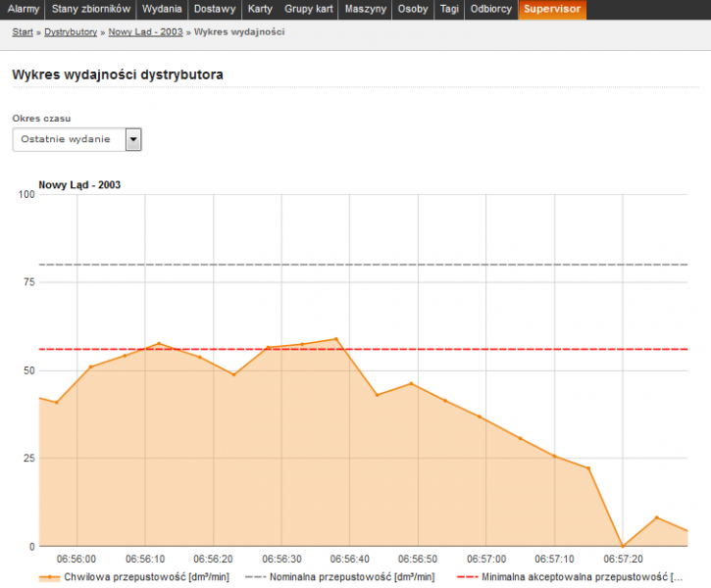Image resolution: width=711 pixels, height=588 pixels.
Task: Toggle Chwilowa przepustowość legend entry
Action: point(134,577)
